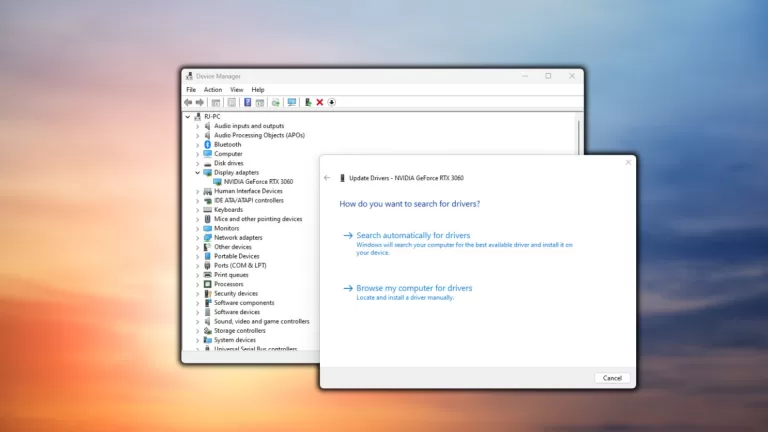The height and width of the screenshot is (432, 768).
Task: Expand Audio inputs and outputs
Action: [197, 126]
